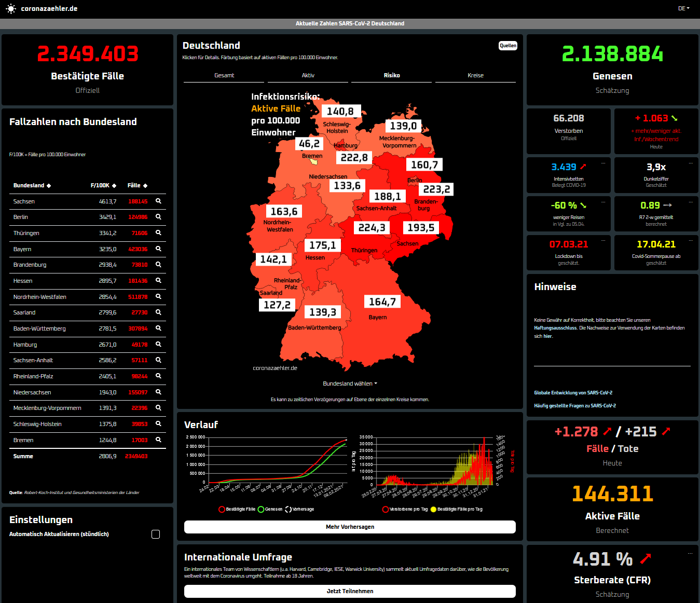Toggle Genesen series in the chart legend
The width and height of the screenshot is (700, 603).
point(261,510)
